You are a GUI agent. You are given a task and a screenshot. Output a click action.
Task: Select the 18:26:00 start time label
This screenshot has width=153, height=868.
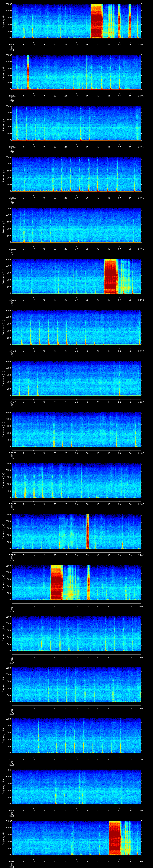(x=12, y=249)
